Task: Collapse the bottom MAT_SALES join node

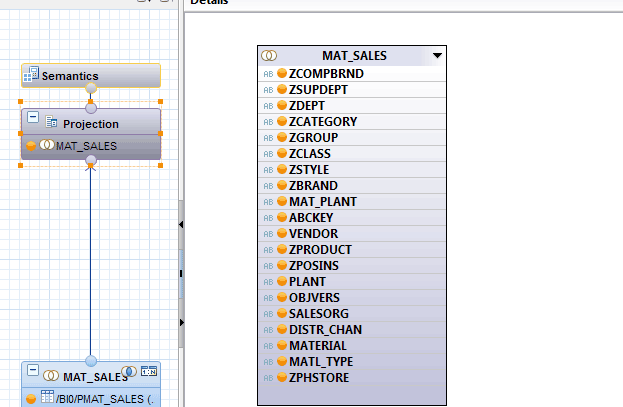Action: 33,370
